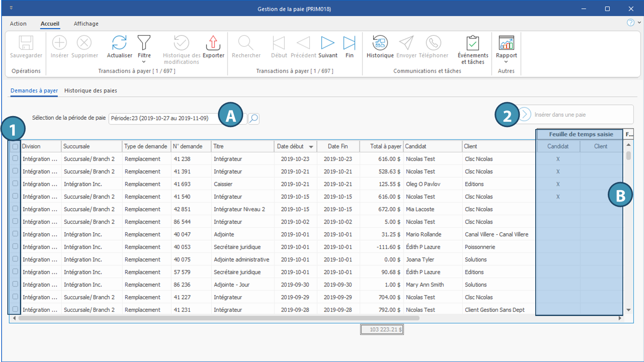Go to Suivant transaction
Screen dimensions: 644x362
point(327,43)
